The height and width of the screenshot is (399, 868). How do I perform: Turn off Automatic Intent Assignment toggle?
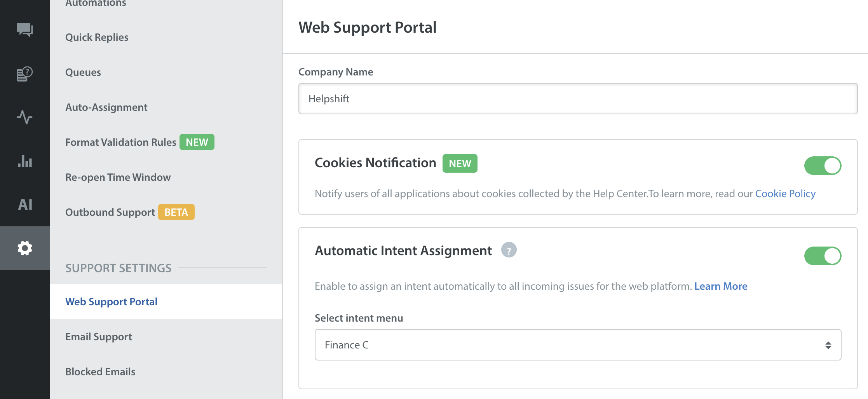(x=823, y=256)
